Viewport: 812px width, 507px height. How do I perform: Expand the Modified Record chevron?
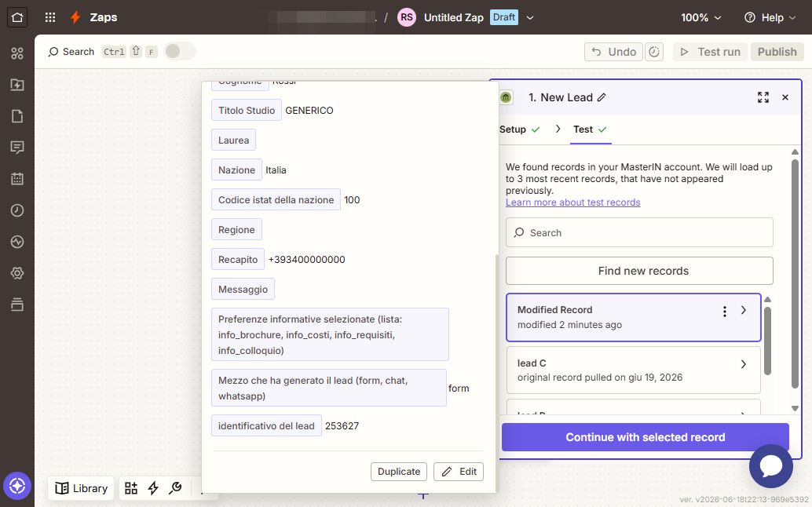coord(744,310)
